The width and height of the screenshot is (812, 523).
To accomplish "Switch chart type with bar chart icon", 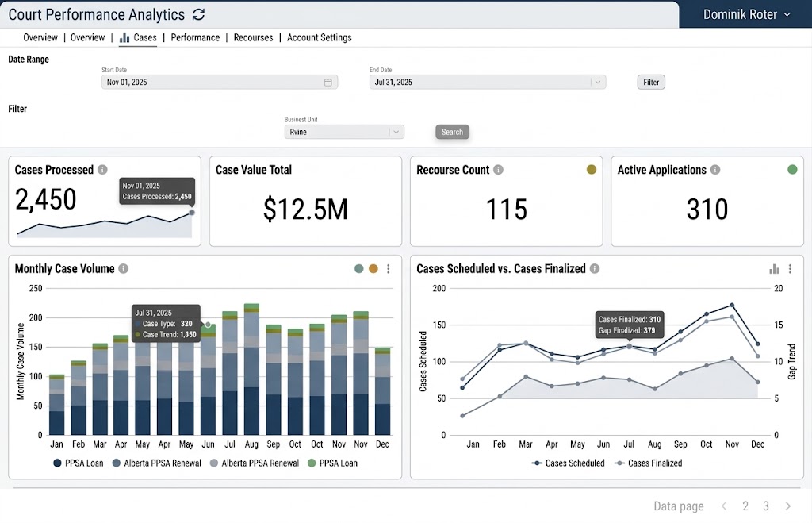I will coord(774,268).
